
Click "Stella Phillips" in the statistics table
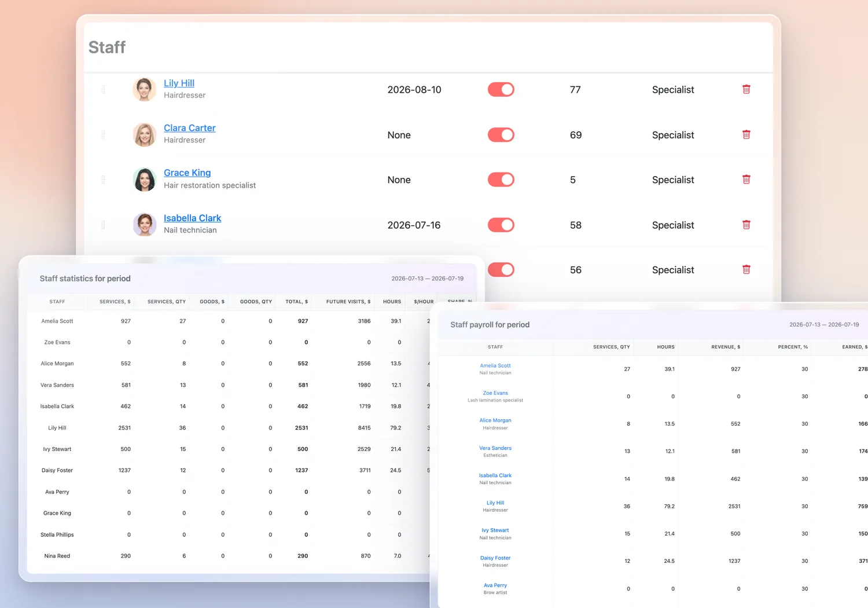tap(57, 534)
